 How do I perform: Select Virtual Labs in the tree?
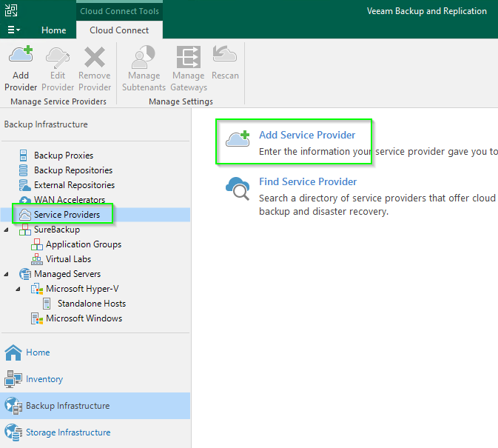click(x=68, y=259)
